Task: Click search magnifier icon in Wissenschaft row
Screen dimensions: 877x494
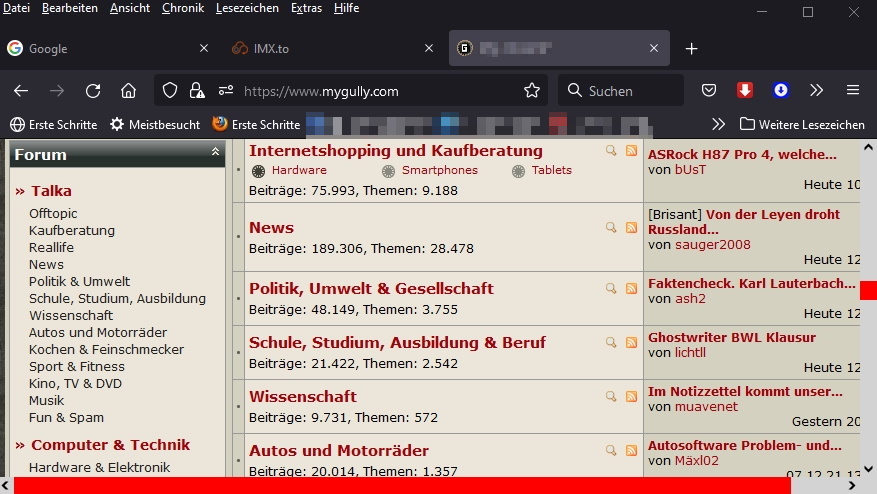Action: (x=611, y=396)
